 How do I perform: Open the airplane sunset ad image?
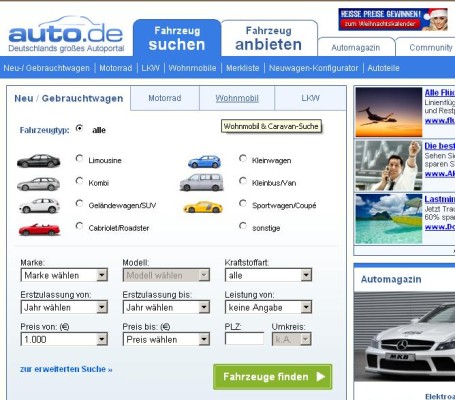(388, 112)
